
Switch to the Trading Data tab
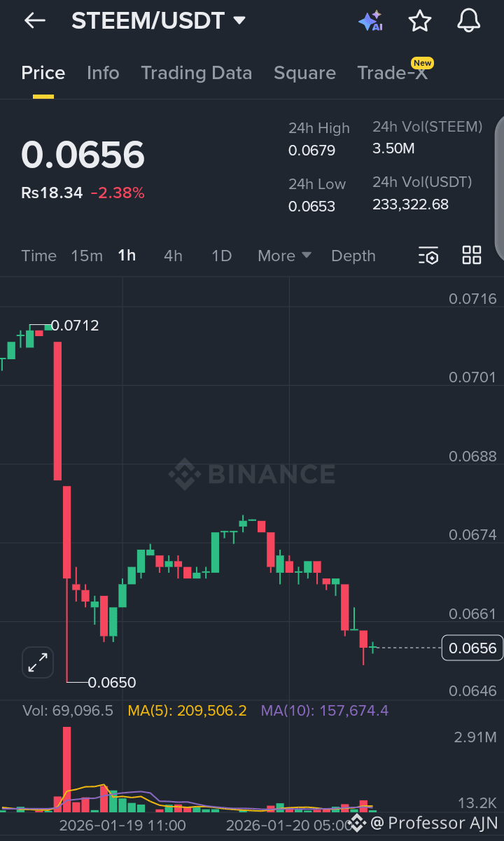pos(197,72)
